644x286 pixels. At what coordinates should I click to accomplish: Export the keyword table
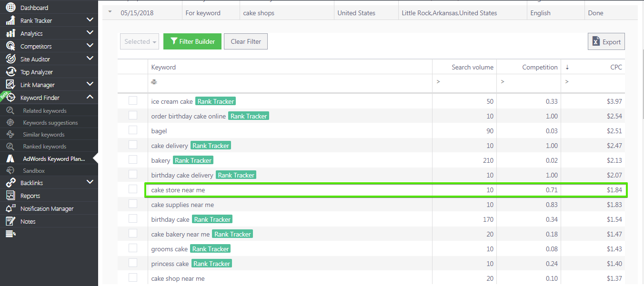[606, 41]
